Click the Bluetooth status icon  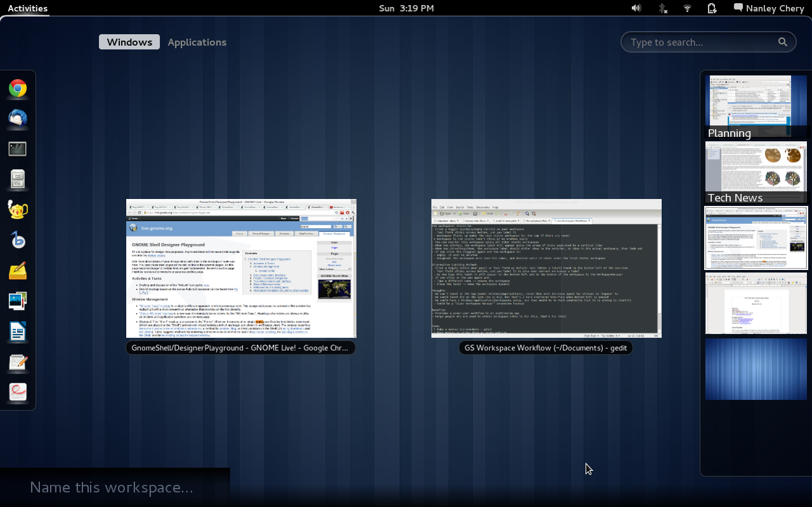click(662, 8)
